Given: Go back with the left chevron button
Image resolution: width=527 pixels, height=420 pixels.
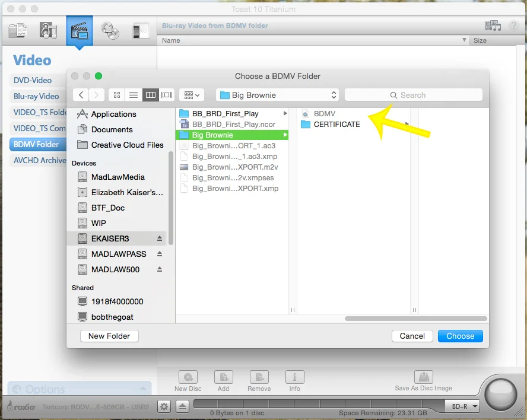Looking at the screenshot, I should pos(81,95).
